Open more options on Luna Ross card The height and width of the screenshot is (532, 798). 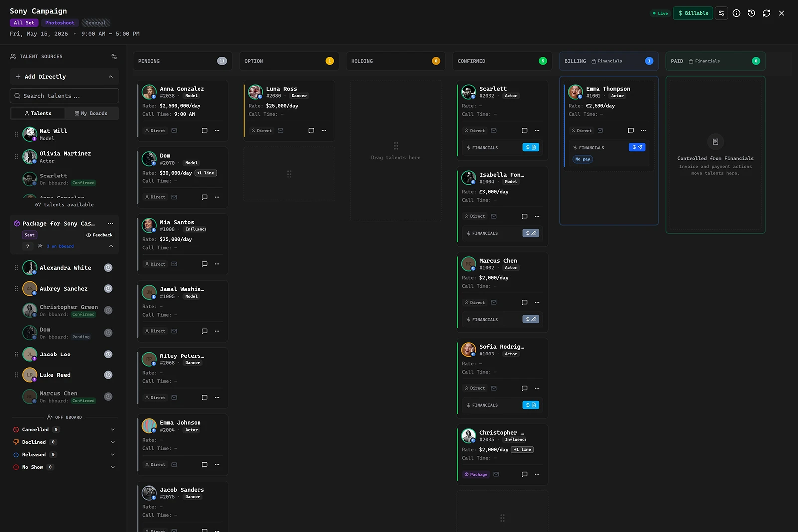pyautogui.click(x=324, y=131)
